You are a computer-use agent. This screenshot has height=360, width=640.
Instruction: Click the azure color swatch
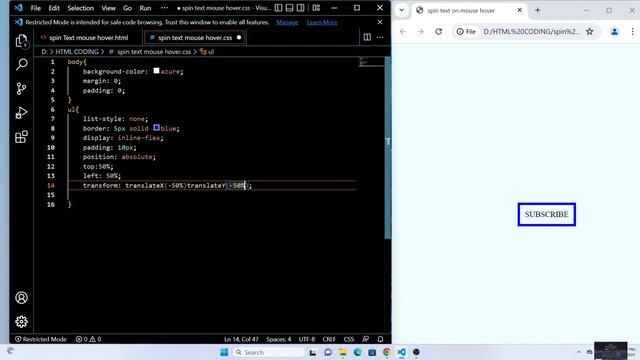[156, 71]
